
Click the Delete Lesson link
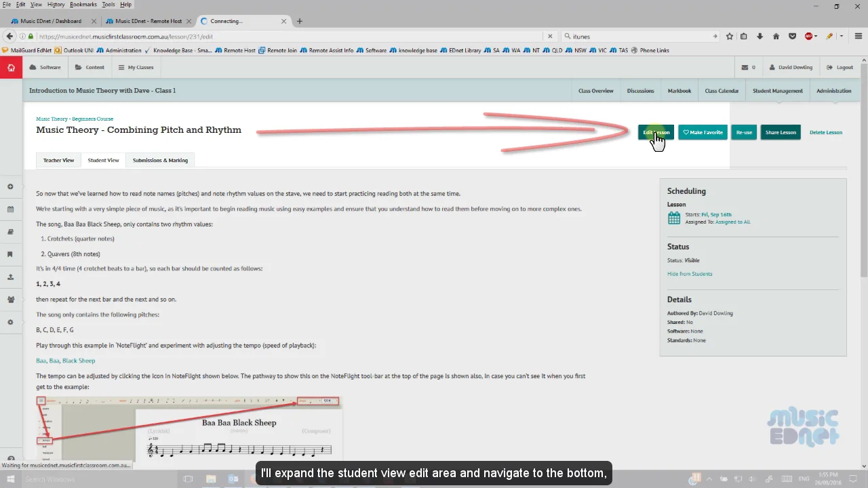(x=826, y=132)
